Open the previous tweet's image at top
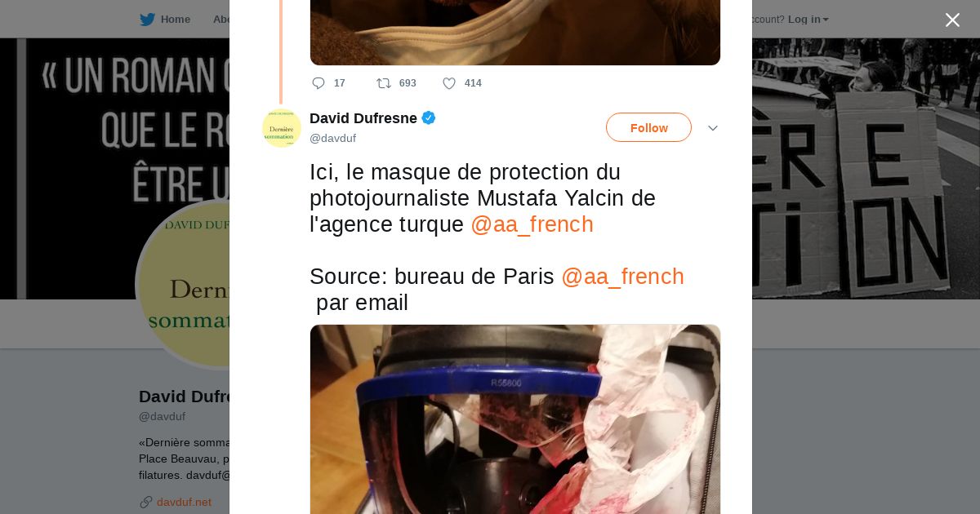Image resolution: width=980 pixels, height=514 pixels. [515, 33]
